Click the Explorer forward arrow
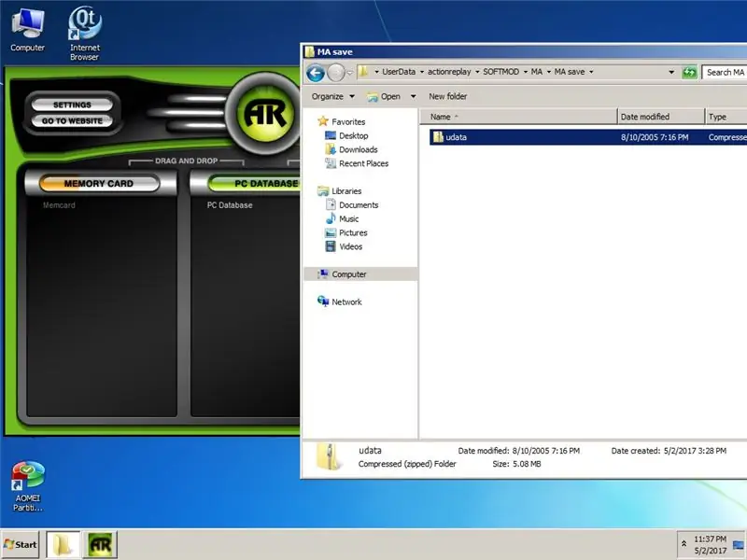747x560 pixels. (336, 73)
